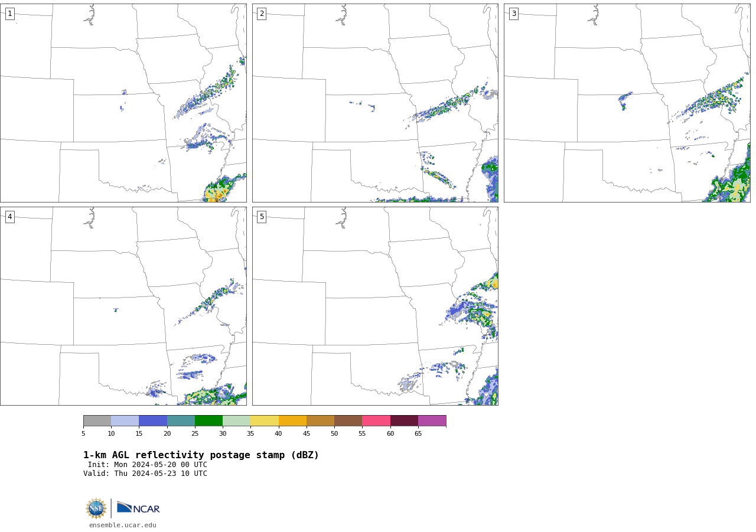Viewport: 756px width, 532px height.
Task: Click the light blue 10-15 dBZ swatch
Action: coord(125,420)
